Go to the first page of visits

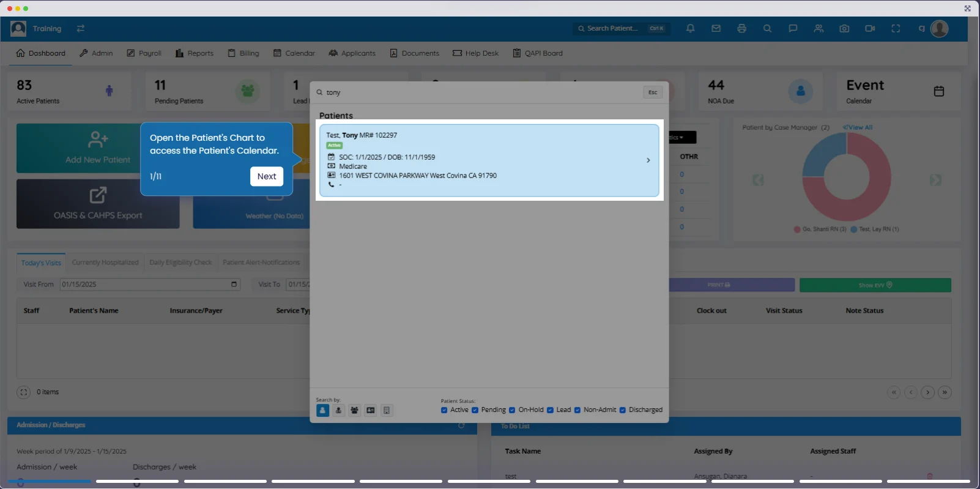pos(894,392)
